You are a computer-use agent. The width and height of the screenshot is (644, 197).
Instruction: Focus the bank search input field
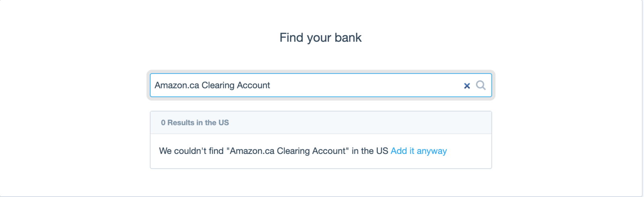tap(321, 85)
